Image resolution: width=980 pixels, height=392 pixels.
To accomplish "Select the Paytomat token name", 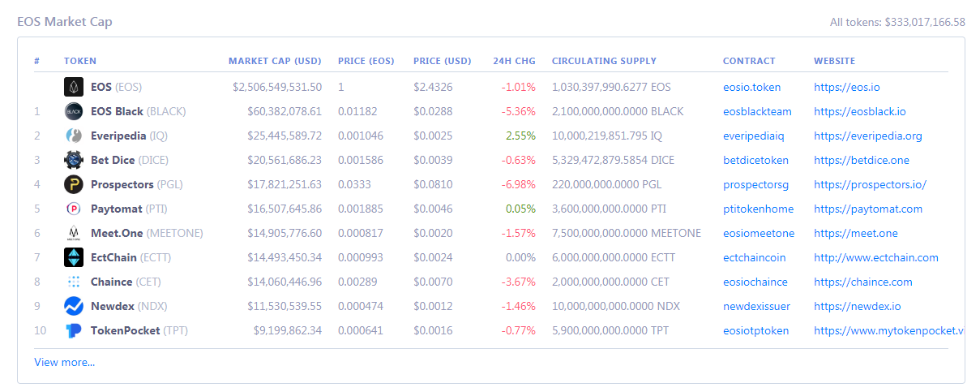I will pyautogui.click(x=117, y=209).
